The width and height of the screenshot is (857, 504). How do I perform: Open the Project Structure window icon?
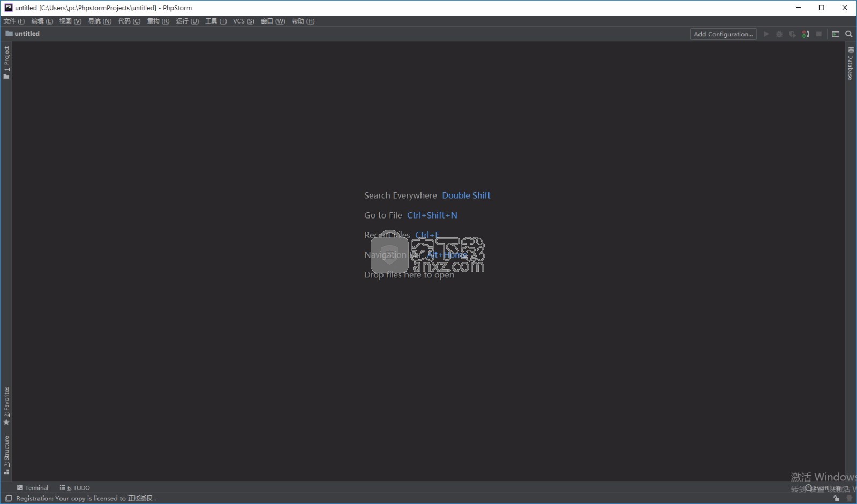(x=836, y=34)
